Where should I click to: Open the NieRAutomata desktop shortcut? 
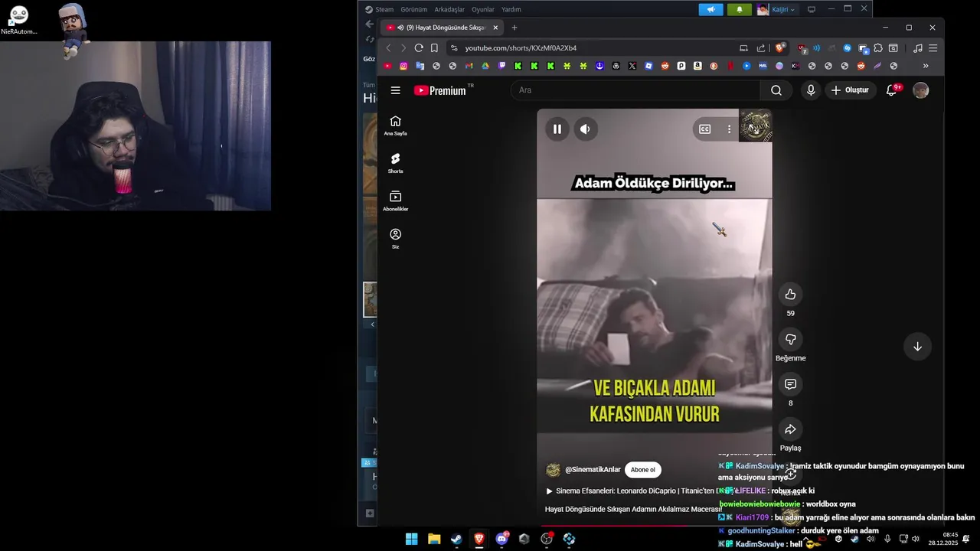18,20
